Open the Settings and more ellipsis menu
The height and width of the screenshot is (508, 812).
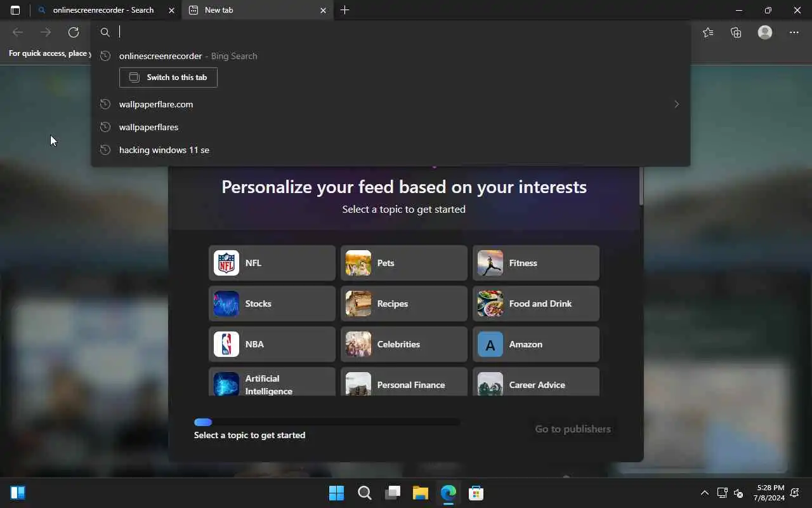point(794,32)
